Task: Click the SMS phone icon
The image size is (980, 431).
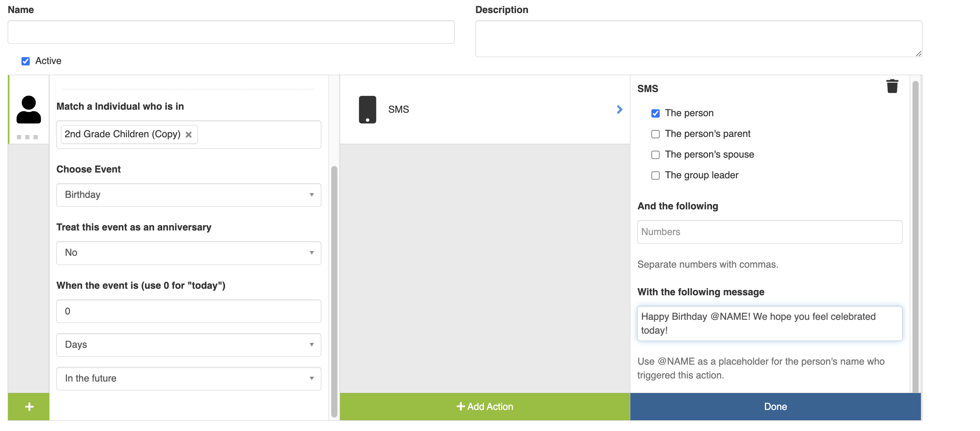Action: coord(367,110)
